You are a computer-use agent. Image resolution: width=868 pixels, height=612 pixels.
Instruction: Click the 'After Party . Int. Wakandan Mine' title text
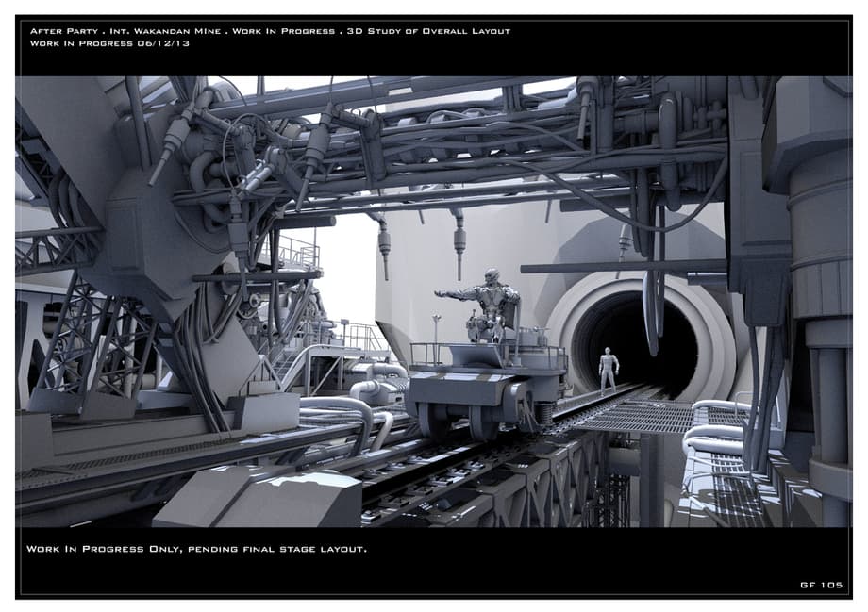(x=125, y=31)
